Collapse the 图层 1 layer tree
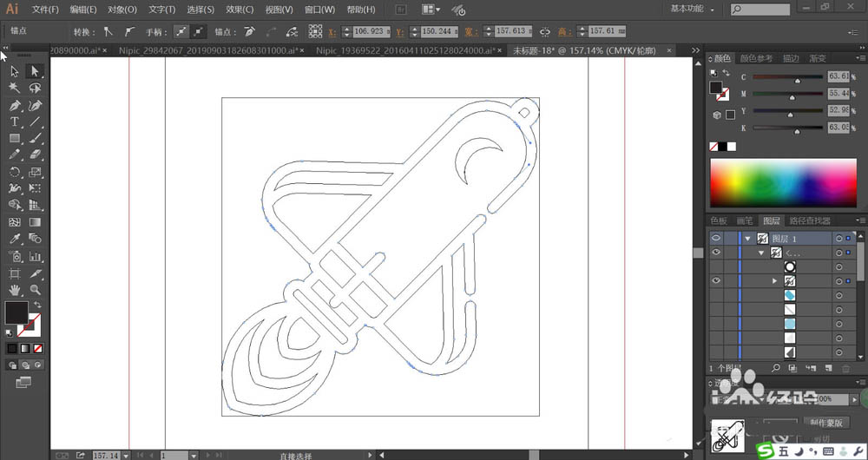 click(x=748, y=239)
